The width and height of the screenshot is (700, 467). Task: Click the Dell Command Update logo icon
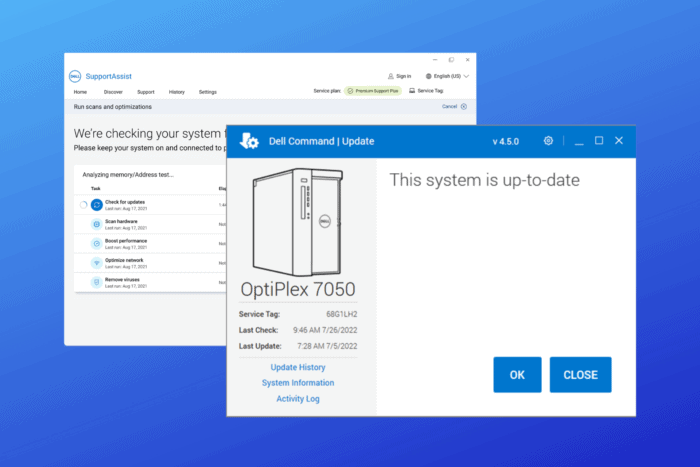coord(249,142)
